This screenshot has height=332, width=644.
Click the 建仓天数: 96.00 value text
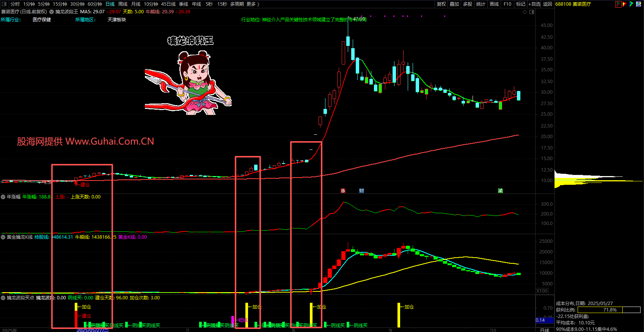[112, 298]
